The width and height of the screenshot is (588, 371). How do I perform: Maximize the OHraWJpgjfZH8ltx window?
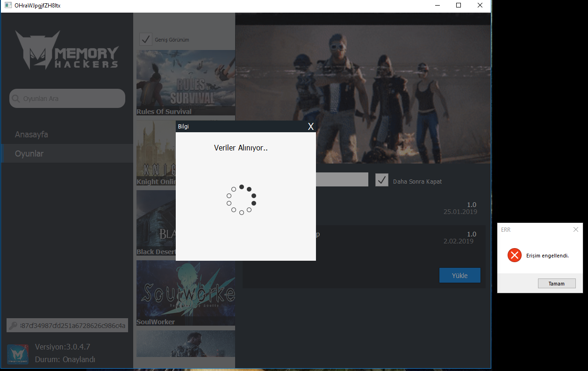point(459,6)
